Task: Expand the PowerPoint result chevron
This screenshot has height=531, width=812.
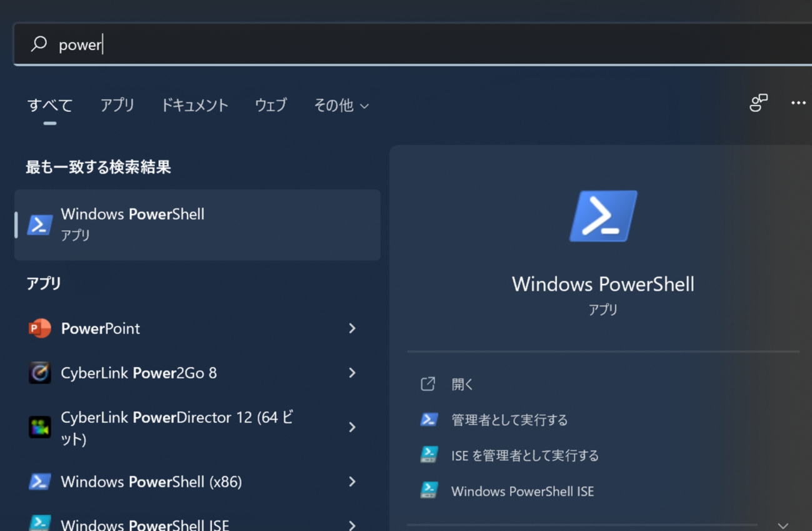Action: click(x=353, y=328)
